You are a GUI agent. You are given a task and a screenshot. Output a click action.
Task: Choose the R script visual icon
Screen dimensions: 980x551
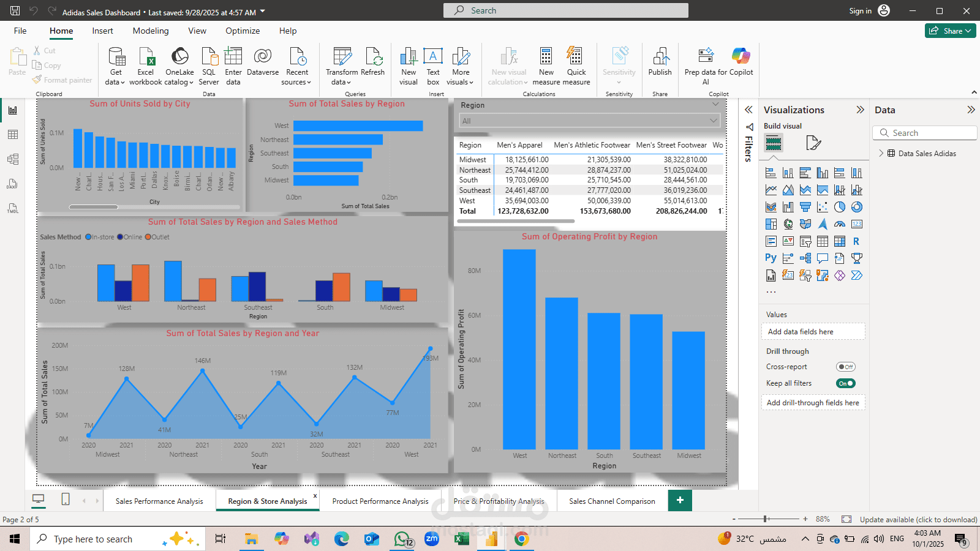pyautogui.click(x=857, y=242)
